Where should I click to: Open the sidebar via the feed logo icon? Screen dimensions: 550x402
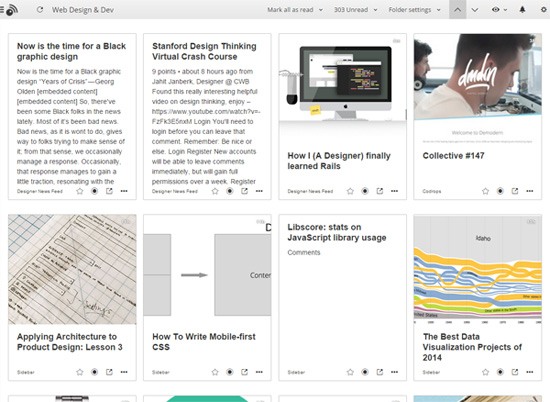pos(11,10)
